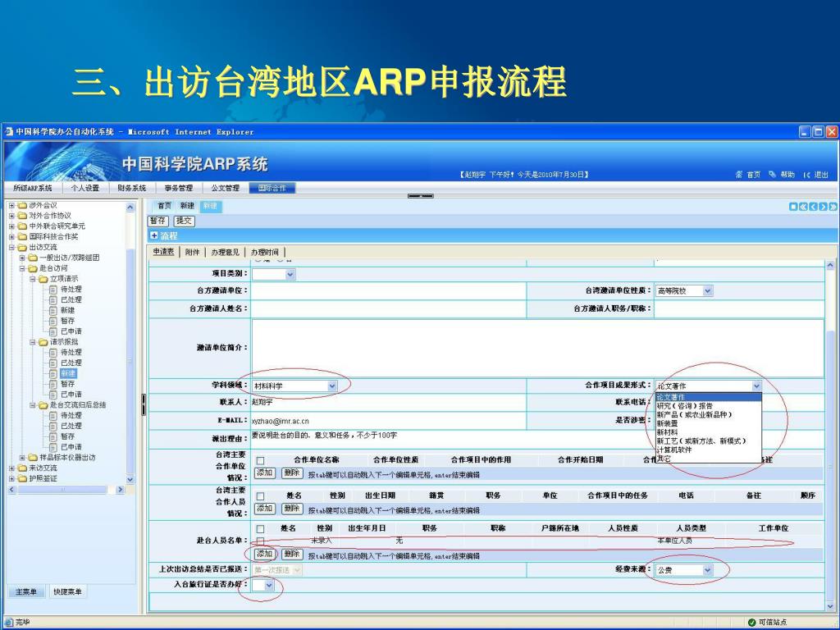This screenshot has height=630, width=840.
Task: Click the 赴台交流归后总结 folder icon
Action: click(x=43, y=405)
